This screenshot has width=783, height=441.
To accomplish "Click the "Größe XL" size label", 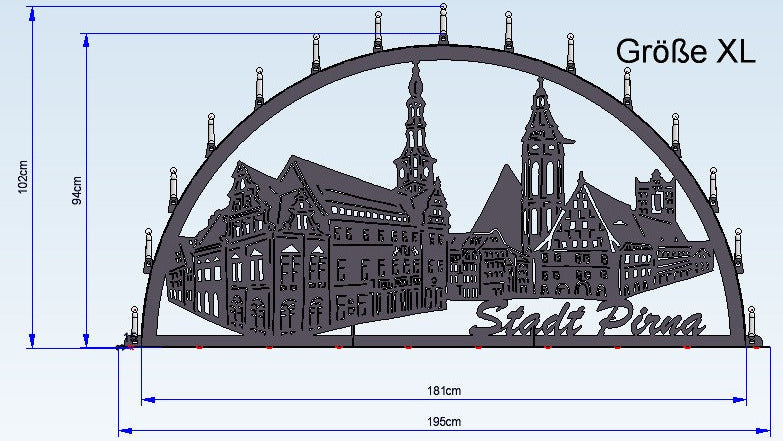I will [685, 51].
